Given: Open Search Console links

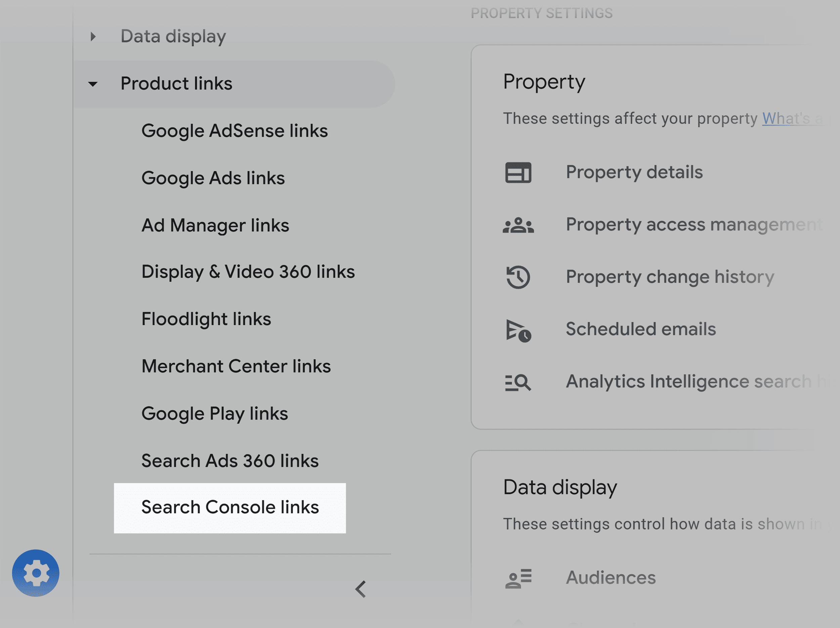Looking at the screenshot, I should (x=230, y=508).
